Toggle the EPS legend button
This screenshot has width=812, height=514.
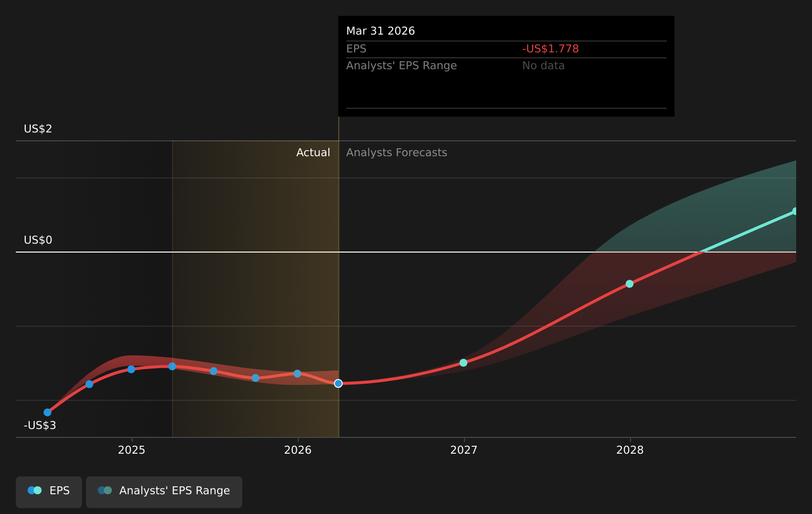tap(49, 492)
